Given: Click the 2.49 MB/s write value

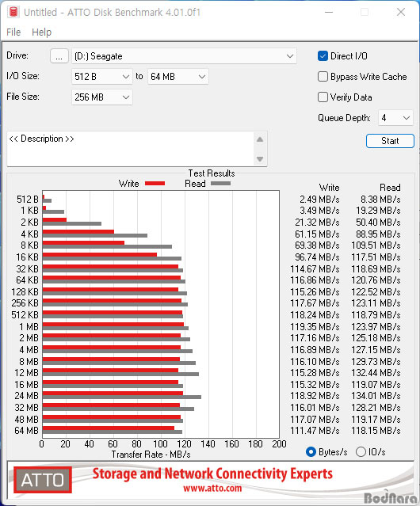Looking at the screenshot, I should (x=319, y=200).
